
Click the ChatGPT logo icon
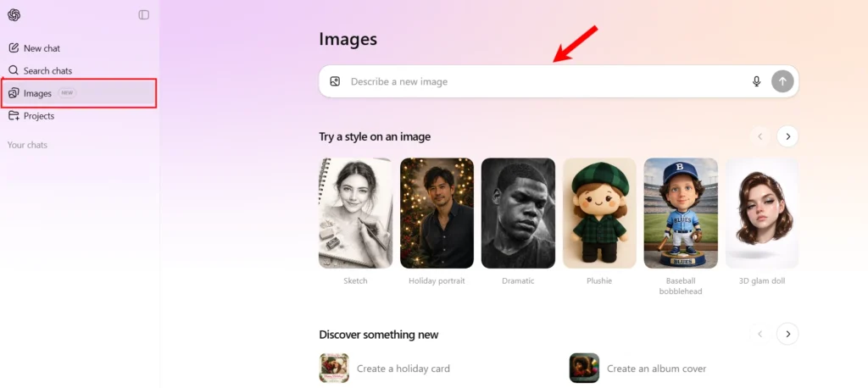[14, 15]
